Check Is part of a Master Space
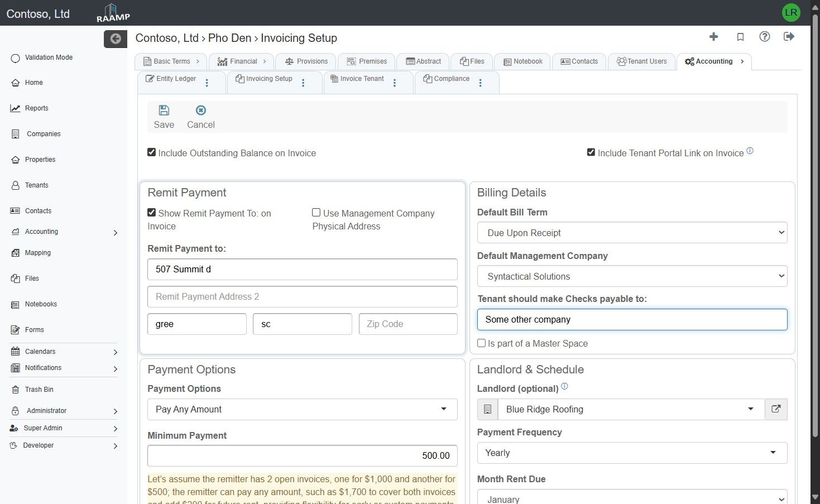The image size is (820, 504). pyautogui.click(x=481, y=343)
